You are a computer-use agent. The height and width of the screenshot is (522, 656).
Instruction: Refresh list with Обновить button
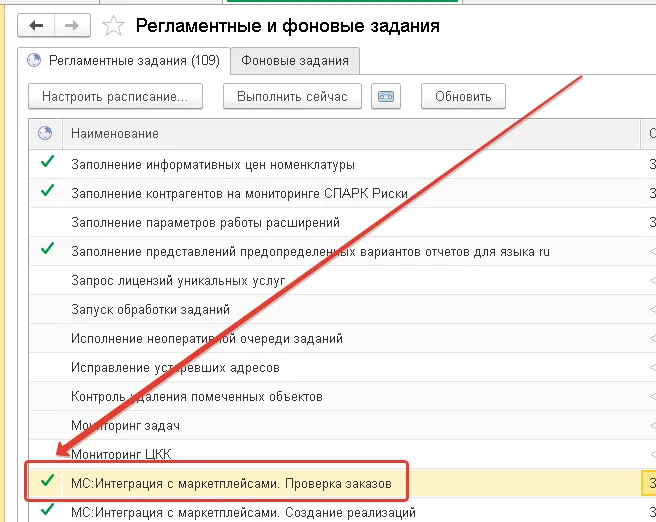tap(463, 96)
